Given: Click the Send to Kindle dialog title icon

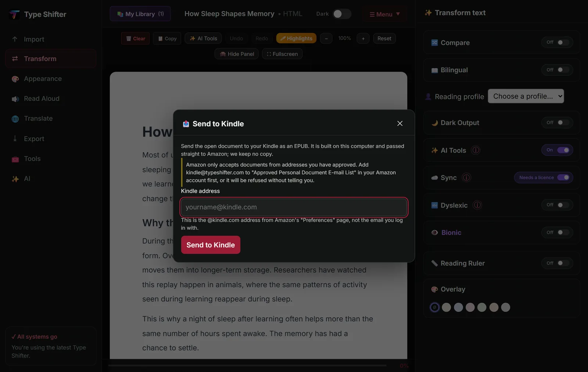Looking at the screenshot, I should tap(186, 124).
